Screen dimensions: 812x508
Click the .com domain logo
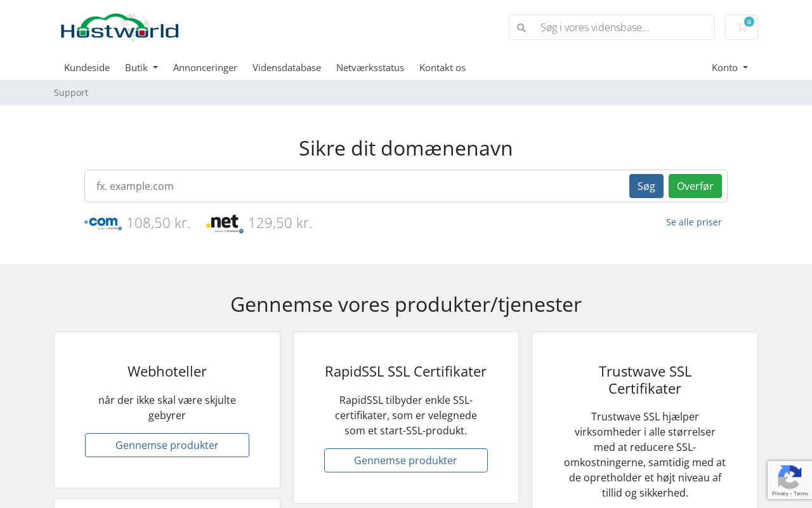(103, 223)
